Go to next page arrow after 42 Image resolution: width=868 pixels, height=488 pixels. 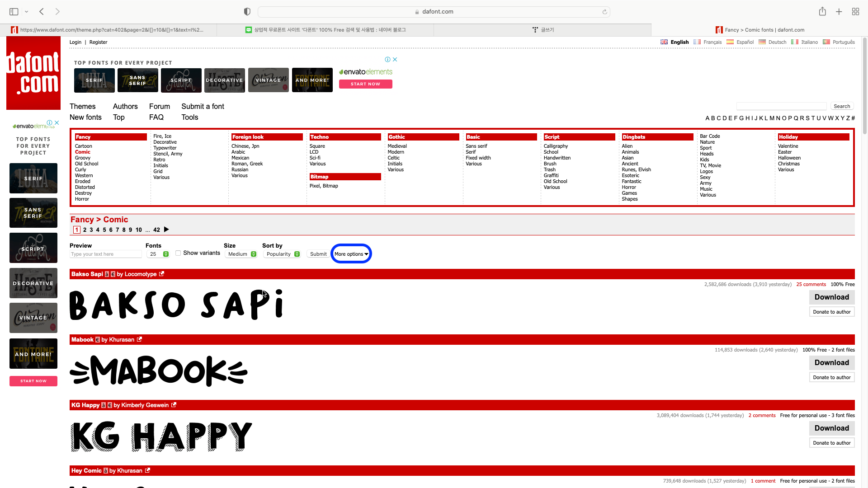166,230
